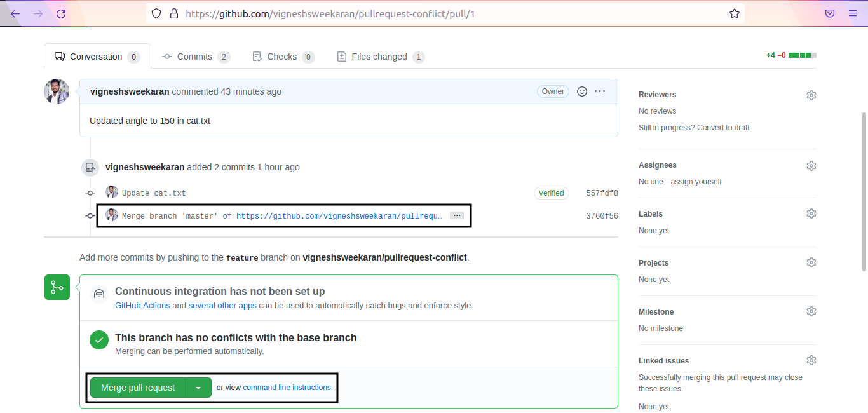868x413 pixels.
Task: Expand the merge method dropdown arrow
Action: tap(198, 388)
